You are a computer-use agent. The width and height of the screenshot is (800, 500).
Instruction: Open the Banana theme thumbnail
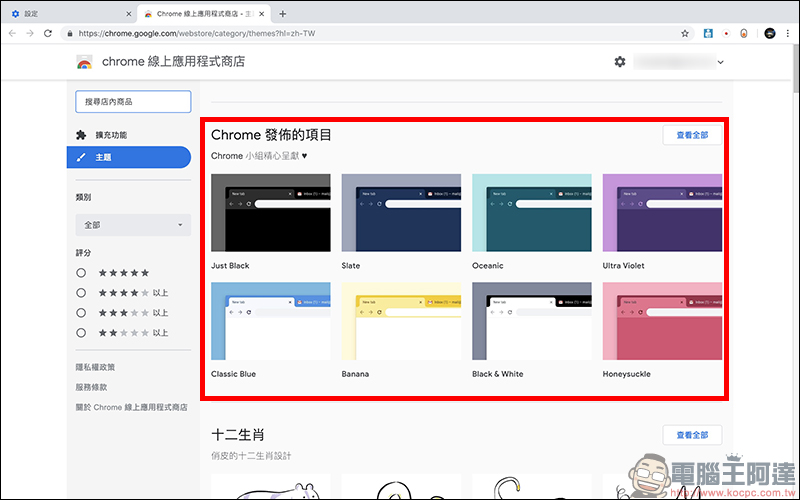(402, 321)
